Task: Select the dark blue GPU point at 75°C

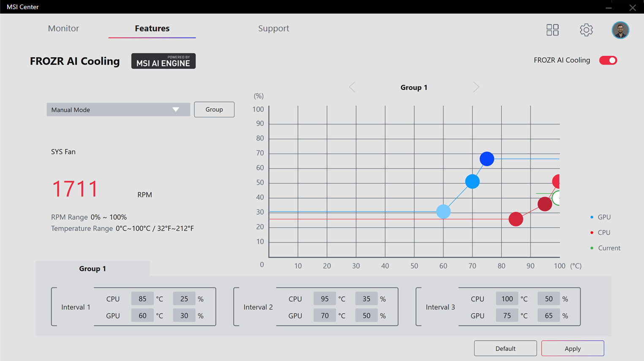Action: point(487,159)
